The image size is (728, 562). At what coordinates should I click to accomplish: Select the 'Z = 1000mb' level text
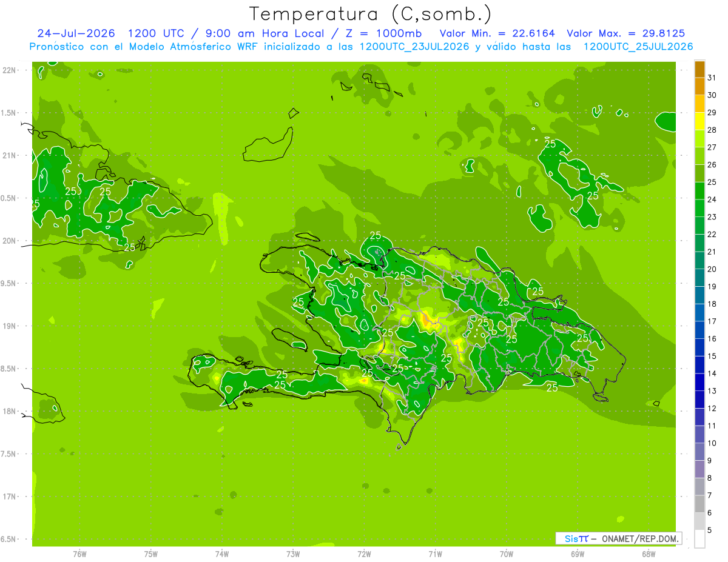point(383,33)
